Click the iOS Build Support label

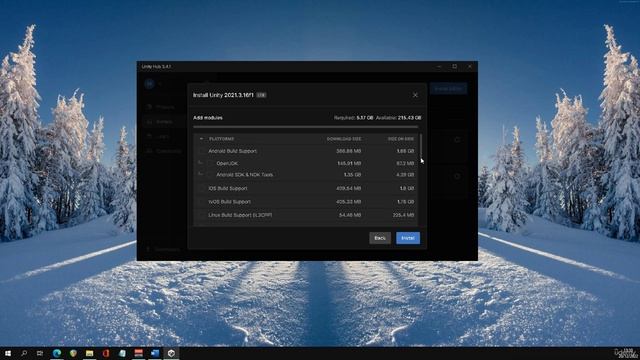point(228,189)
